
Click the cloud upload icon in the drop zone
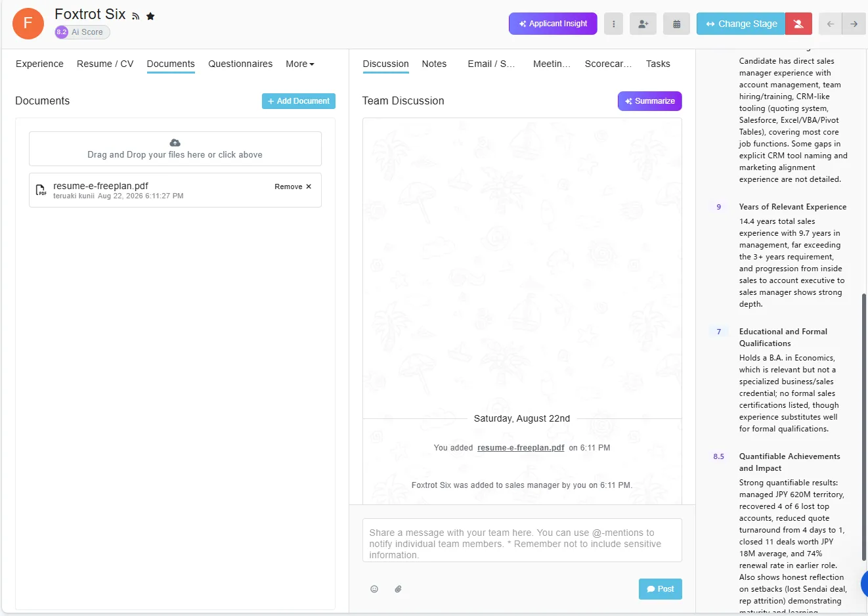point(175,143)
